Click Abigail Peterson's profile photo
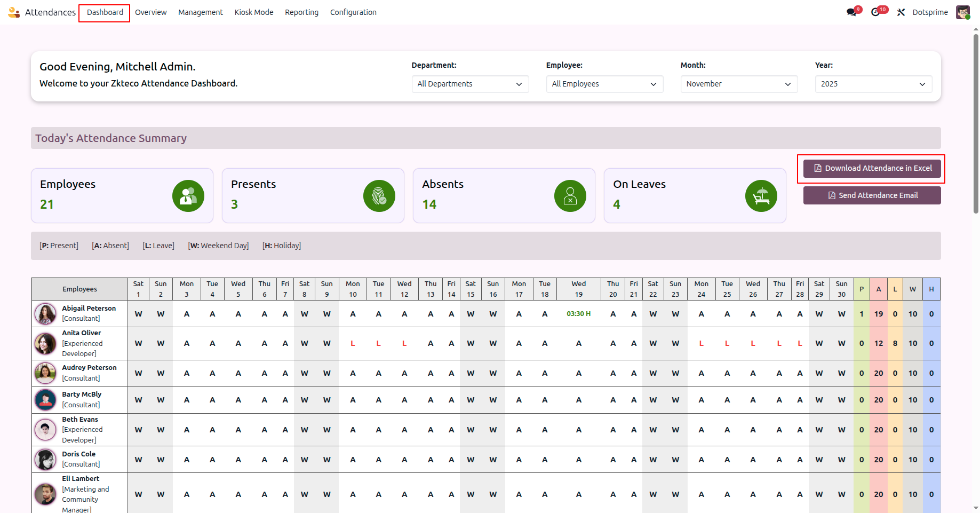 45,314
